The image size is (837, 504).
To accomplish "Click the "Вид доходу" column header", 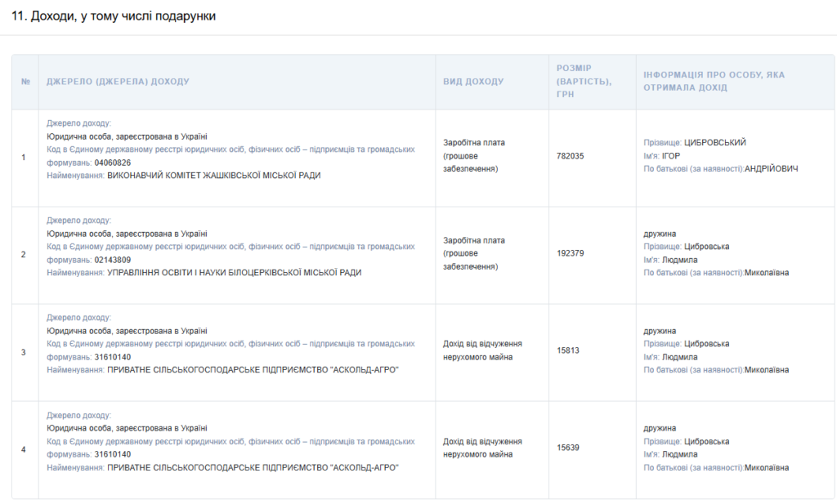I will [473, 82].
